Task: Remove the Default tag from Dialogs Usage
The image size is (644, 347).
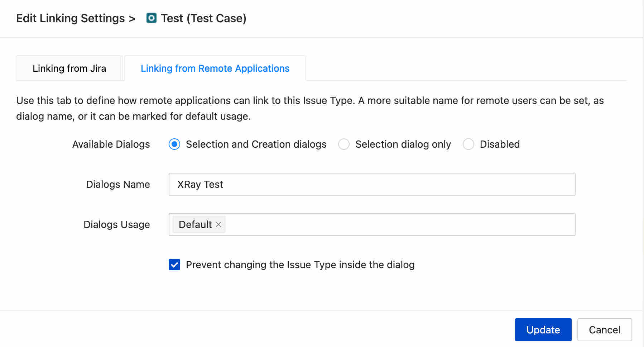Action: point(218,224)
